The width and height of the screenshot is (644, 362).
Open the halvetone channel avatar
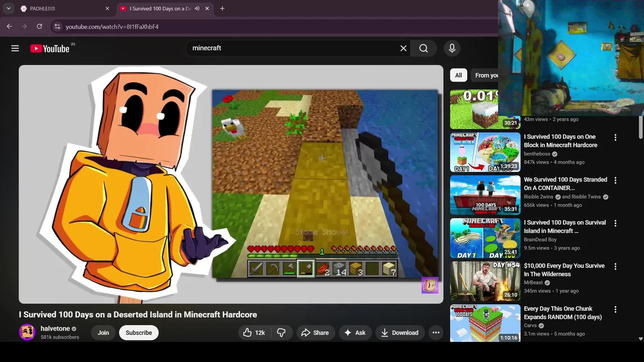pos(27,332)
